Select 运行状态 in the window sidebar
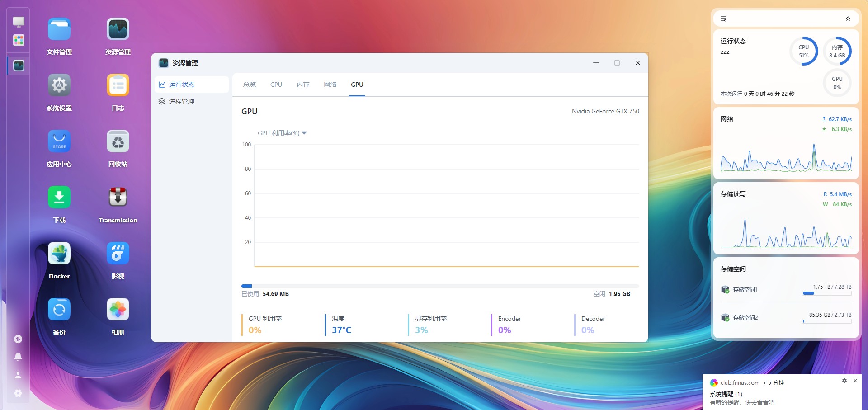The height and width of the screenshot is (410, 868). tap(192, 85)
